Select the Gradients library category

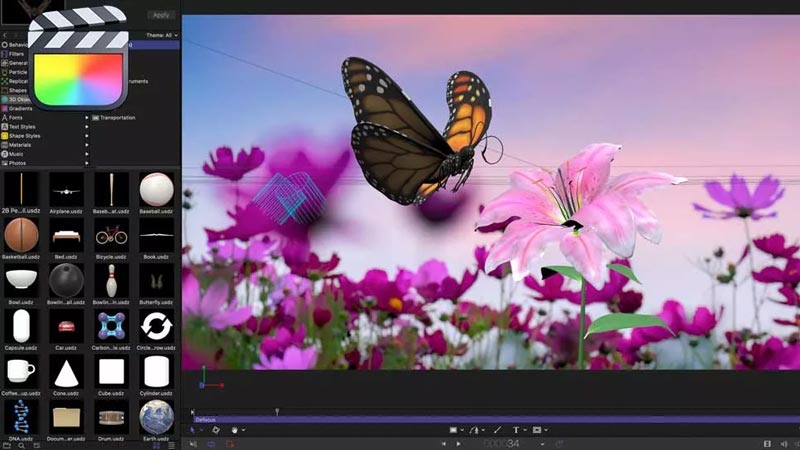coord(20,108)
